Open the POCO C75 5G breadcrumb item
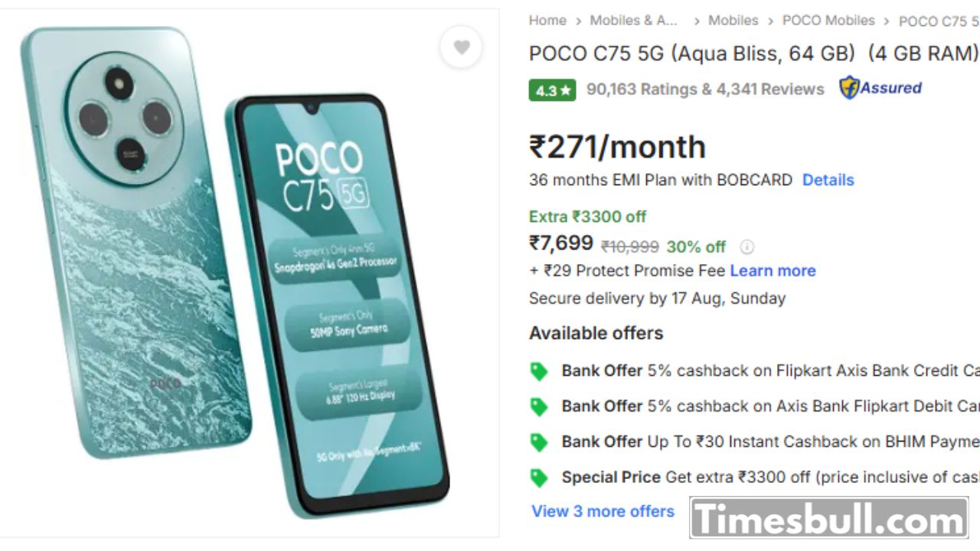980x551 pixels. tap(939, 21)
